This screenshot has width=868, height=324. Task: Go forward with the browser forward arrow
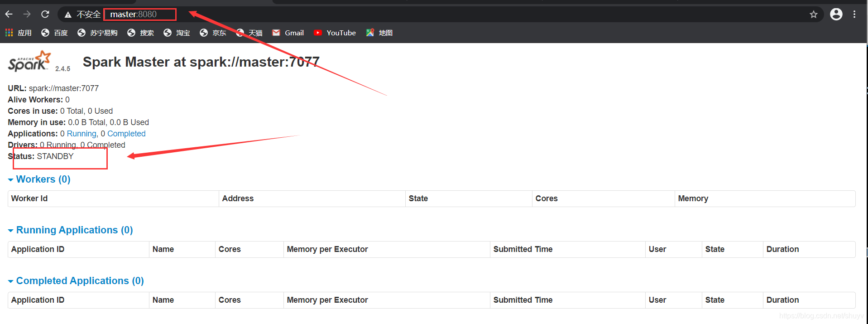27,15
